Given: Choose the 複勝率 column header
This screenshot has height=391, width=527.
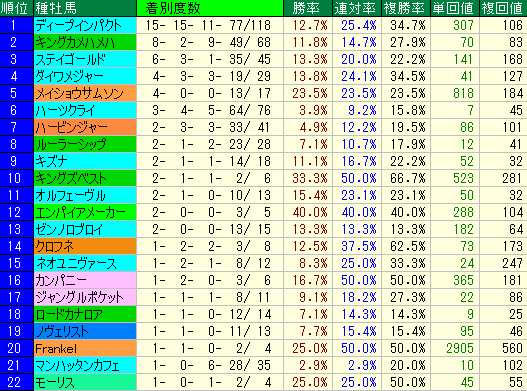Looking at the screenshot, I should (x=406, y=8).
